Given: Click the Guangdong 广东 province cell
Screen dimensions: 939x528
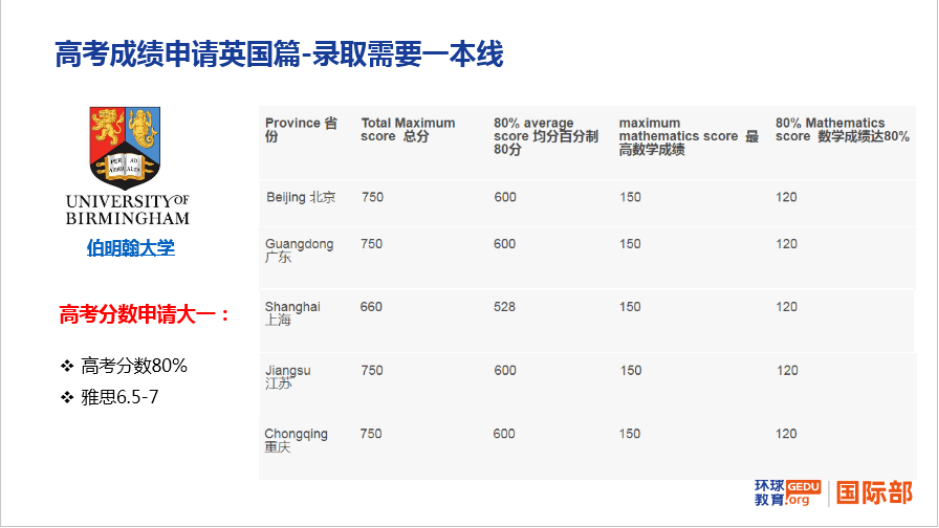Looking at the screenshot, I should [x=298, y=250].
